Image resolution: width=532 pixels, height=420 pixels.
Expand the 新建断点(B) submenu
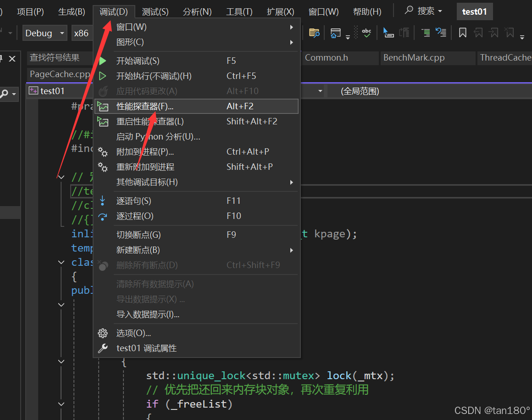291,250
